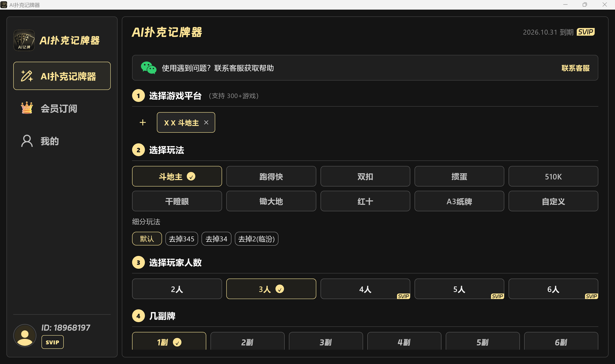Click the 细分玩法 label
This screenshot has width=615, height=364.
pyautogui.click(x=146, y=222)
